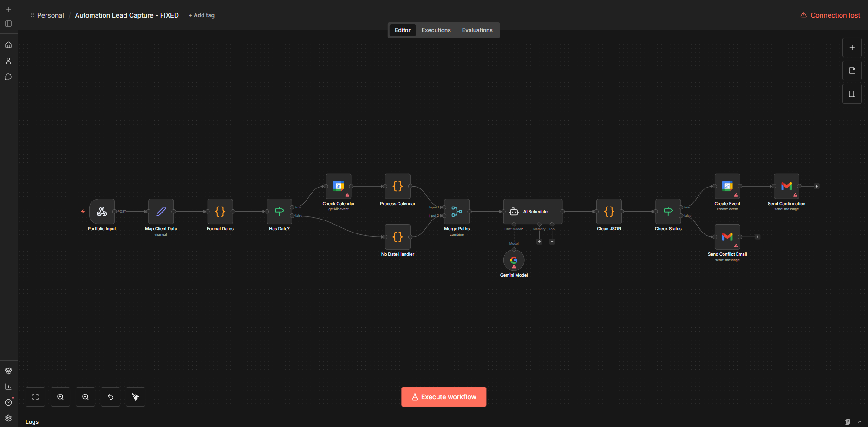Switch to the Evaluations tab
The height and width of the screenshot is (427, 868).
click(477, 30)
